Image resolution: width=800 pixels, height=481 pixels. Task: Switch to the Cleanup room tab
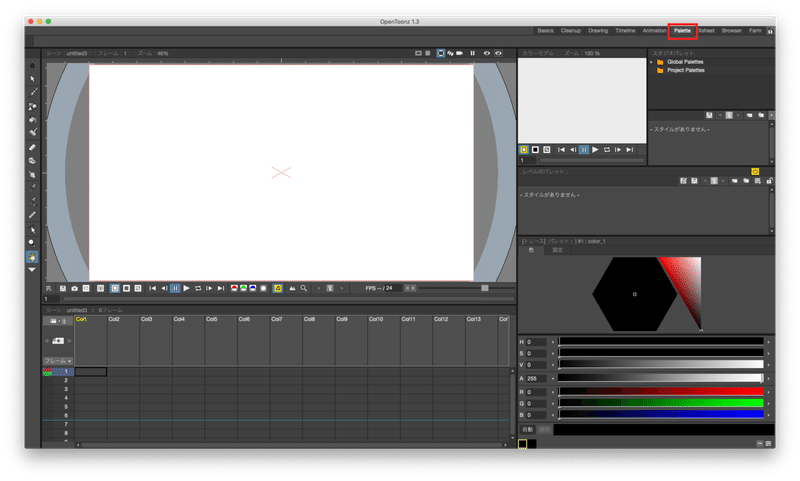click(x=570, y=31)
